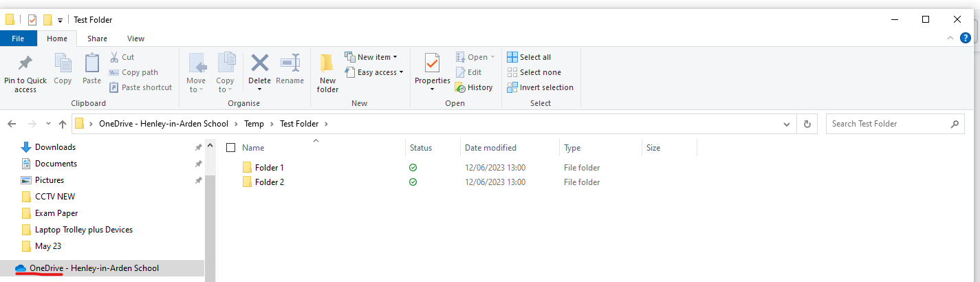Click New folder icon in Quick Access Toolbar
This screenshot has height=282, width=980.
(x=47, y=20)
